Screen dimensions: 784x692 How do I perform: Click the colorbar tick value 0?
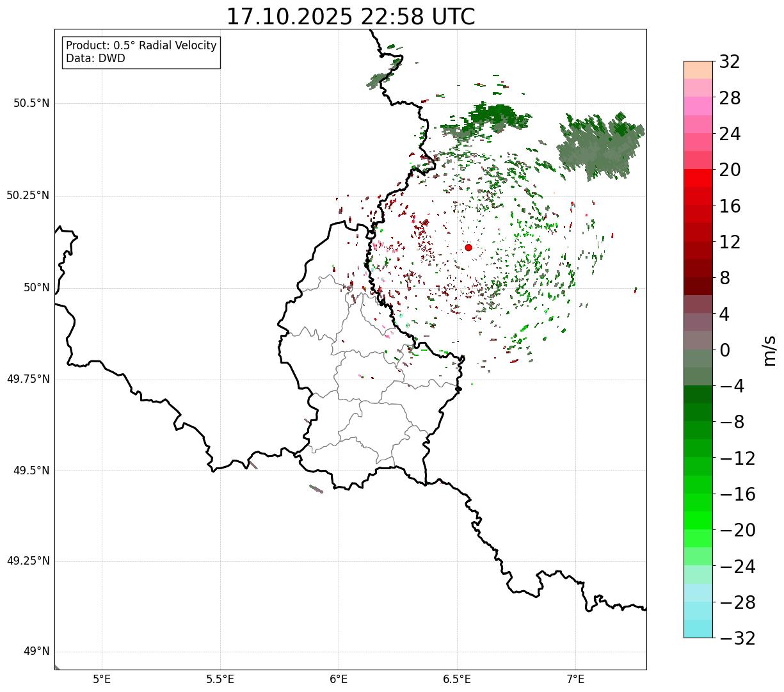(725, 350)
